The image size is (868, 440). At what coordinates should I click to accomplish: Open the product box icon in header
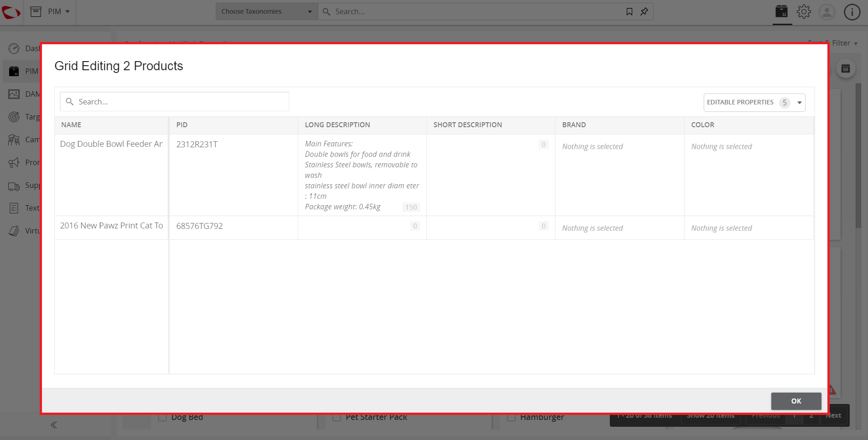782,11
